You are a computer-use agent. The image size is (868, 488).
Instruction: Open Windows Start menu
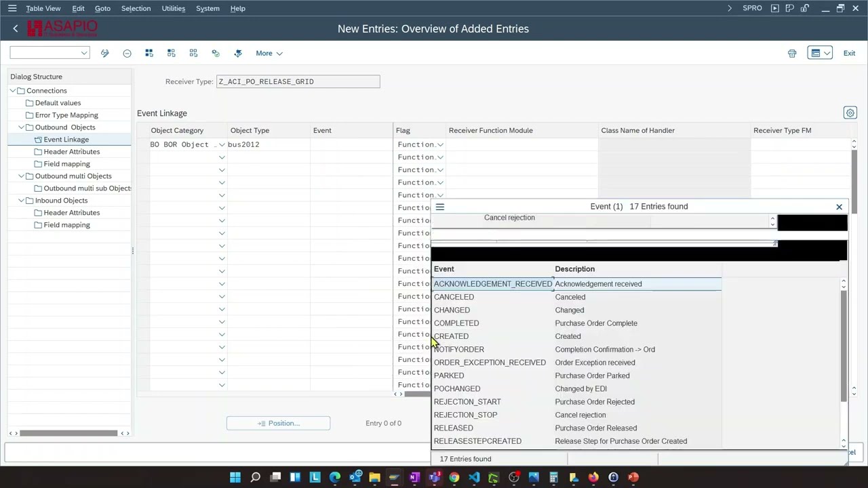235,477
